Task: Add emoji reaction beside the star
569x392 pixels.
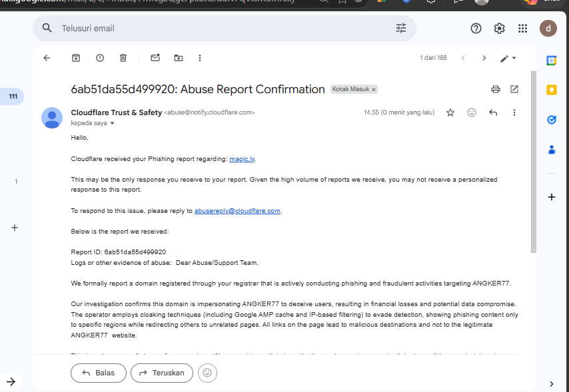Action: pos(471,112)
